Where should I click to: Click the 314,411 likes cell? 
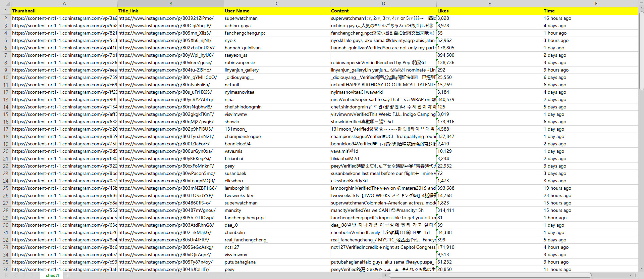pos(490,210)
